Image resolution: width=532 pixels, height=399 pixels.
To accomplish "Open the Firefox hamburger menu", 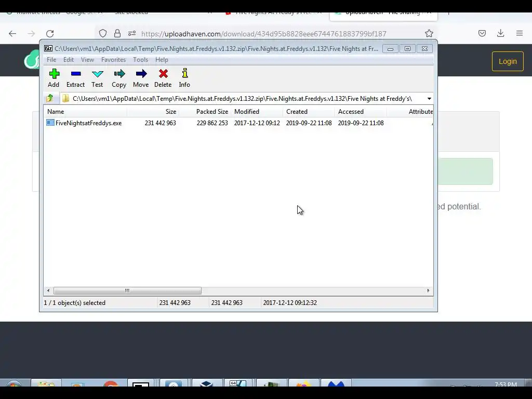I will point(520,33).
